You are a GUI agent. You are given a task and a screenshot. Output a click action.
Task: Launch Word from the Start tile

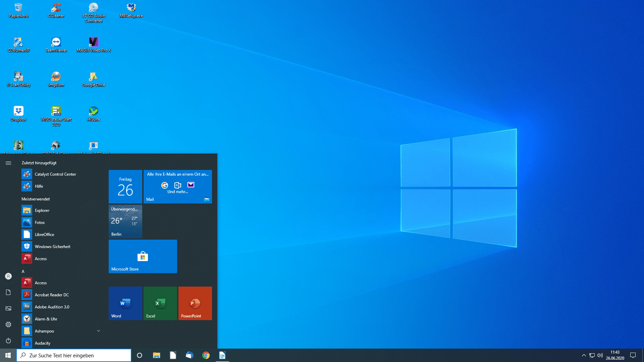pos(125,303)
